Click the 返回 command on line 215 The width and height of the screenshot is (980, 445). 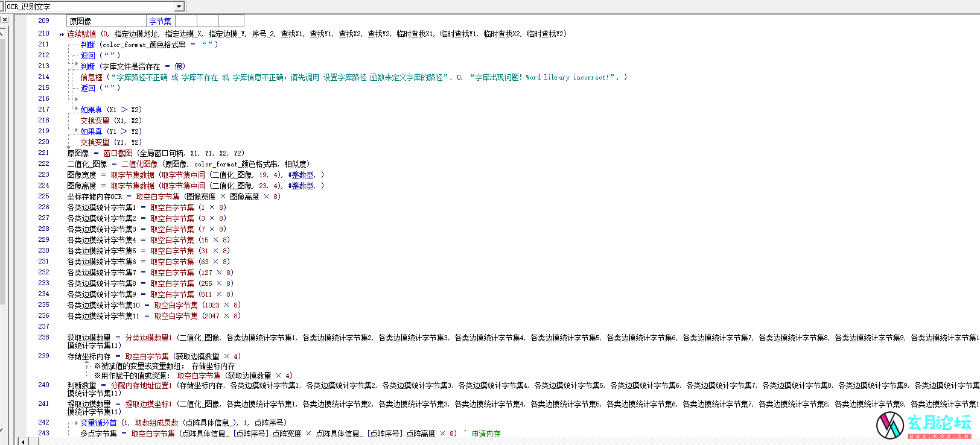(88, 88)
